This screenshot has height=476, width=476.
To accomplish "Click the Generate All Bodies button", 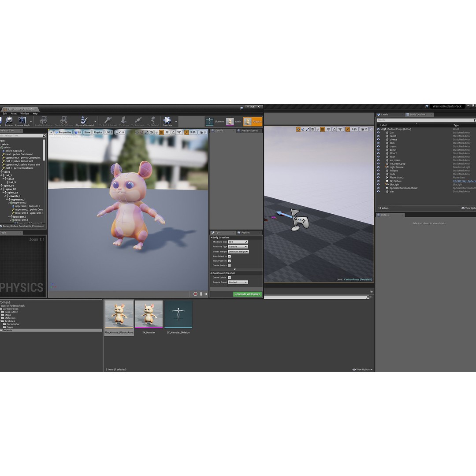I will pyautogui.click(x=247, y=294).
